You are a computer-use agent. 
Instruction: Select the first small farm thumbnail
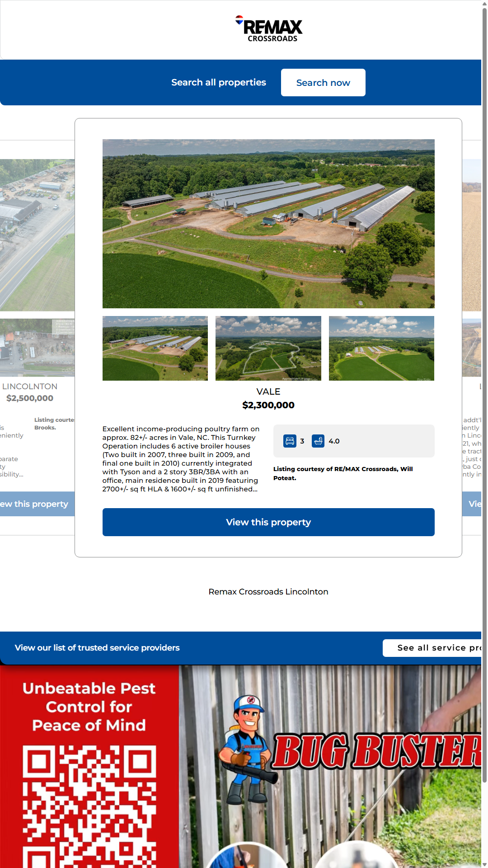tap(155, 348)
